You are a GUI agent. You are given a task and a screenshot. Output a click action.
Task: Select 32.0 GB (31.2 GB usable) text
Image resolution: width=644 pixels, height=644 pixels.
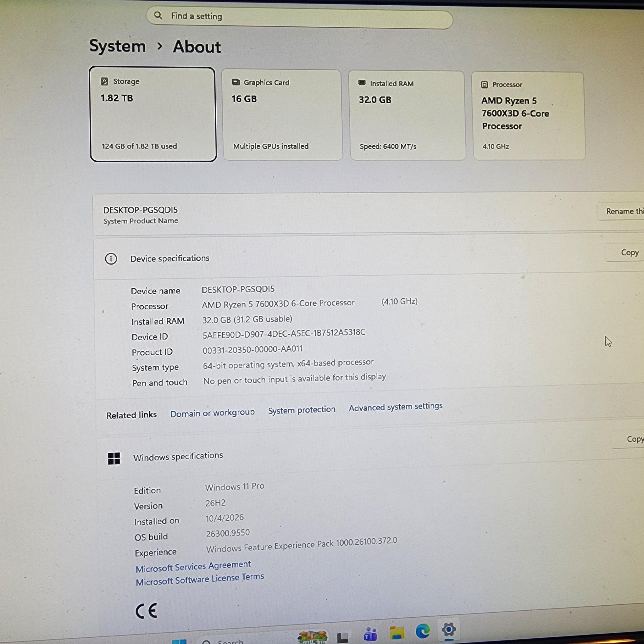pos(247,319)
